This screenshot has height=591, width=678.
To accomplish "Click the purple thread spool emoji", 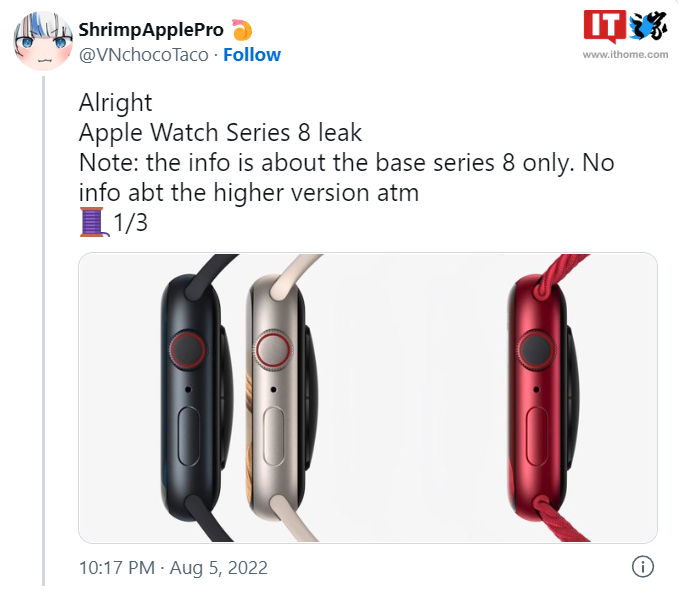I will pyautogui.click(x=94, y=222).
